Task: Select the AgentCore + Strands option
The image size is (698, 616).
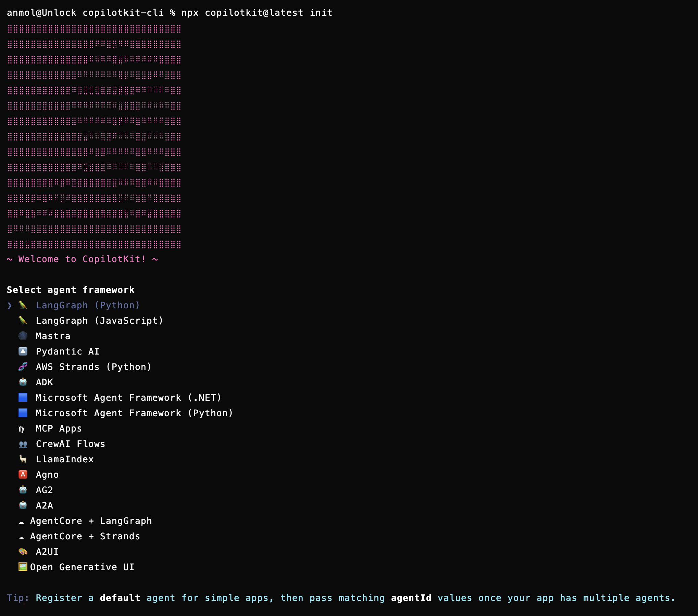Action: (x=85, y=536)
